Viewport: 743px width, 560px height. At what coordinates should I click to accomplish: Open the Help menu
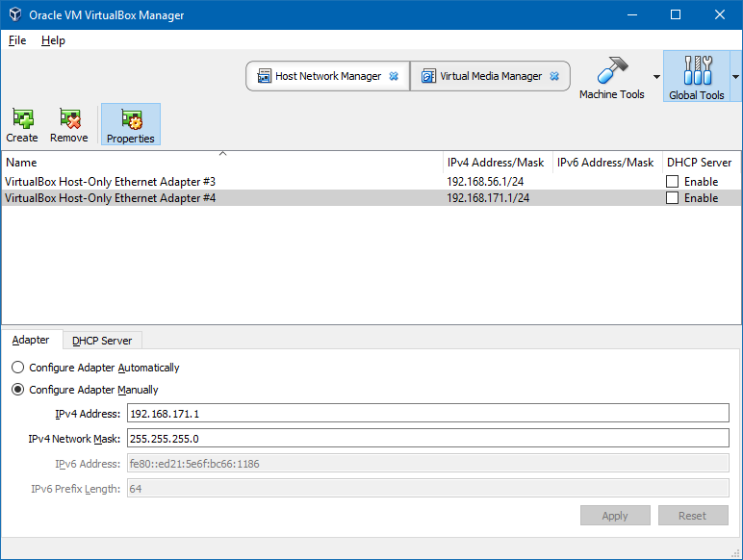click(x=53, y=40)
